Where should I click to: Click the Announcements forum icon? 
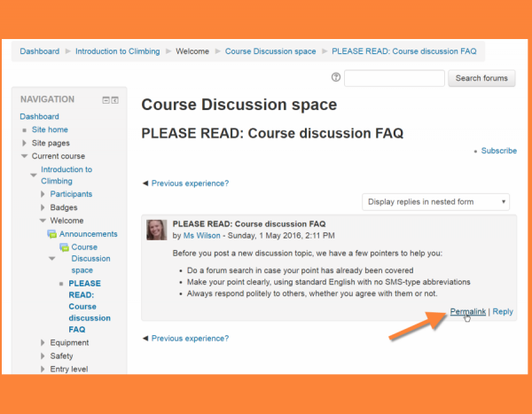tap(51, 234)
